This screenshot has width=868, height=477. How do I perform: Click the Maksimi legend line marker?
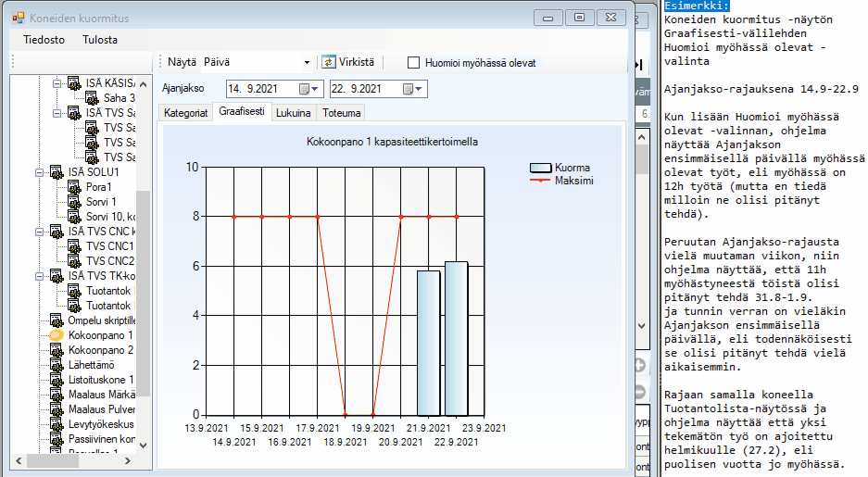point(540,181)
